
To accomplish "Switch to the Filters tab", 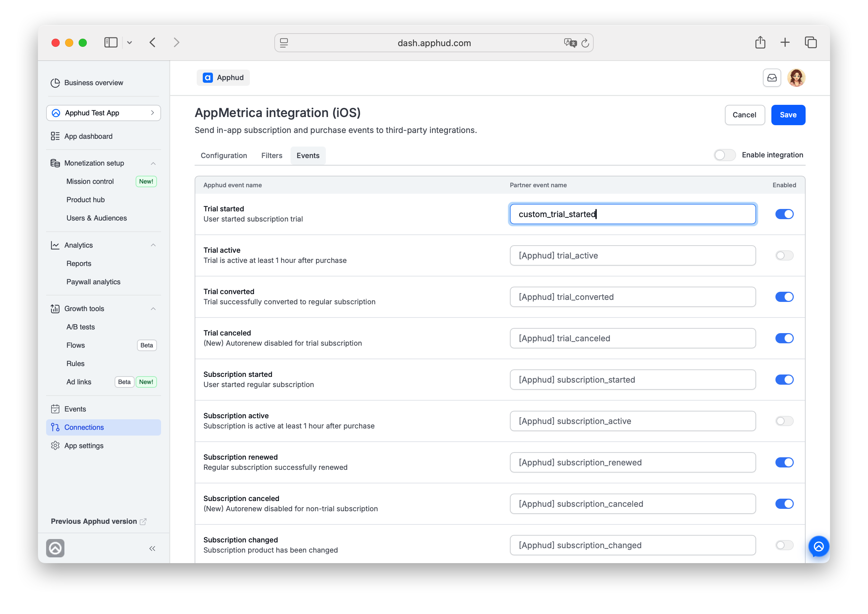I will (x=272, y=155).
